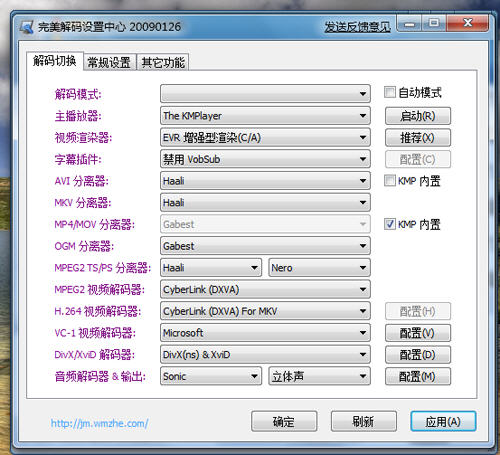Expand the 立体声 audio output dropdown

319,376
